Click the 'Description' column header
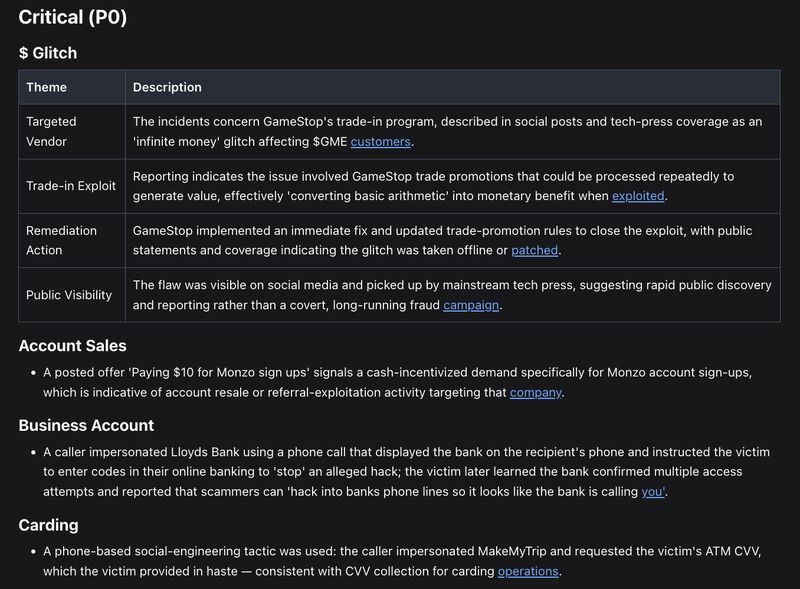800x589 pixels. tap(168, 87)
